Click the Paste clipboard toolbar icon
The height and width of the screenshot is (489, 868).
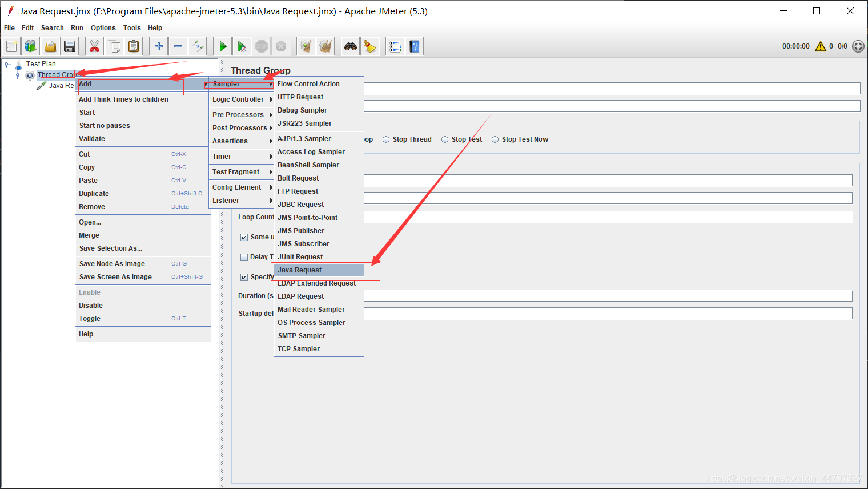tap(134, 46)
